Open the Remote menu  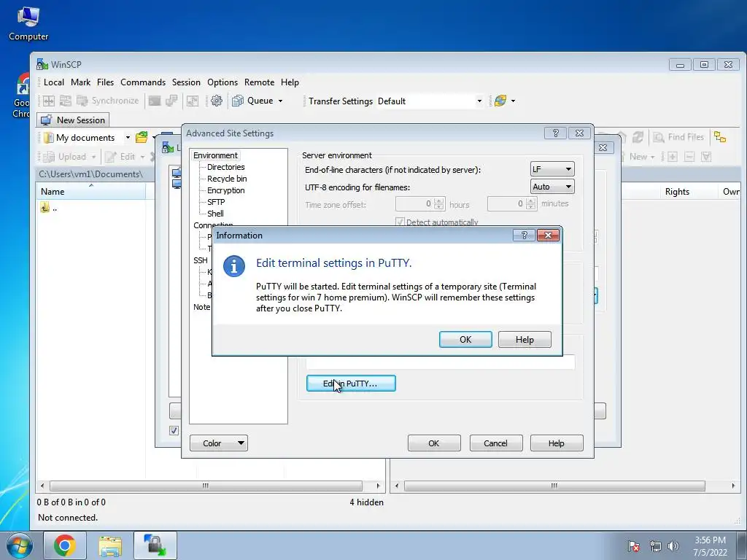[x=259, y=82]
